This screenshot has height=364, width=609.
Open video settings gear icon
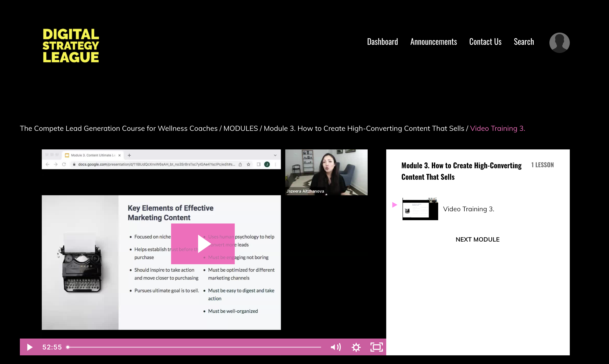click(x=356, y=347)
